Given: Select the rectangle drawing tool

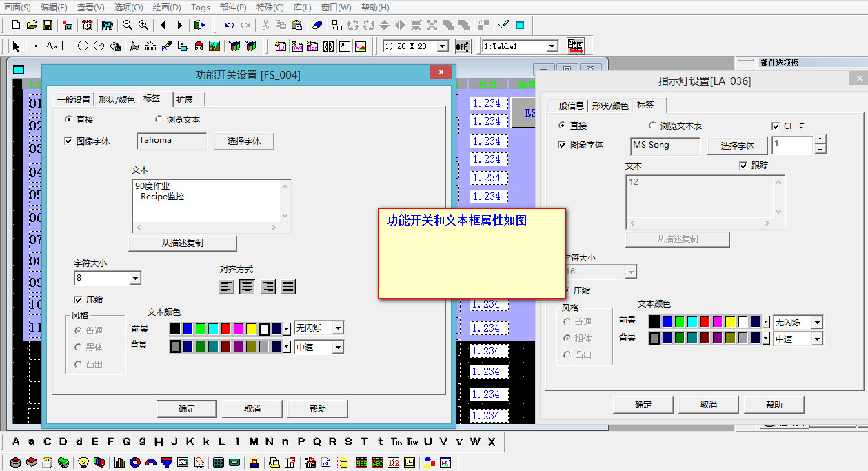Looking at the screenshot, I should (67, 46).
